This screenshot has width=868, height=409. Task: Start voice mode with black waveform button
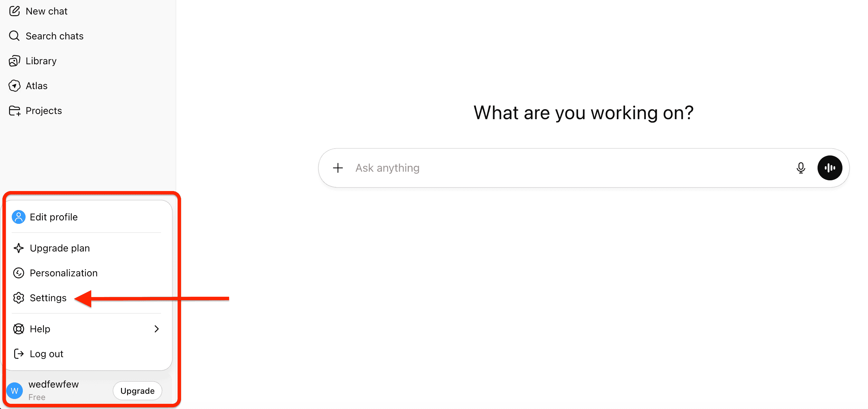(x=829, y=168)
